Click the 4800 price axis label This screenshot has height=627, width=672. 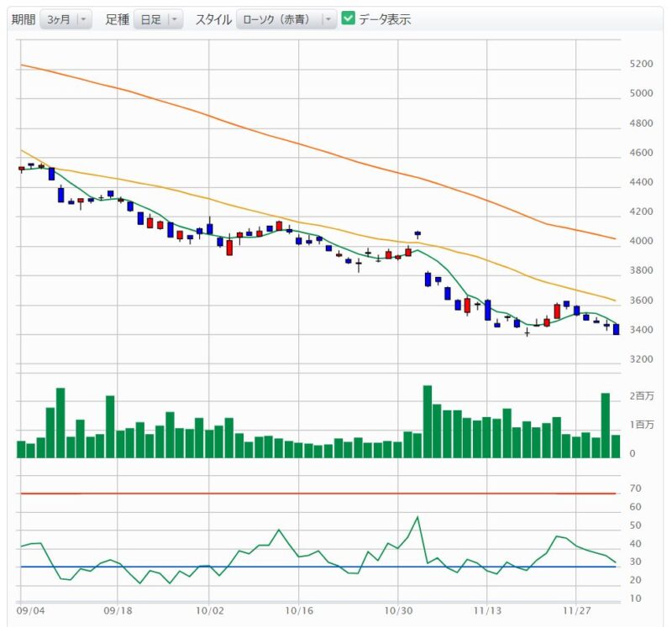[641, 123]
